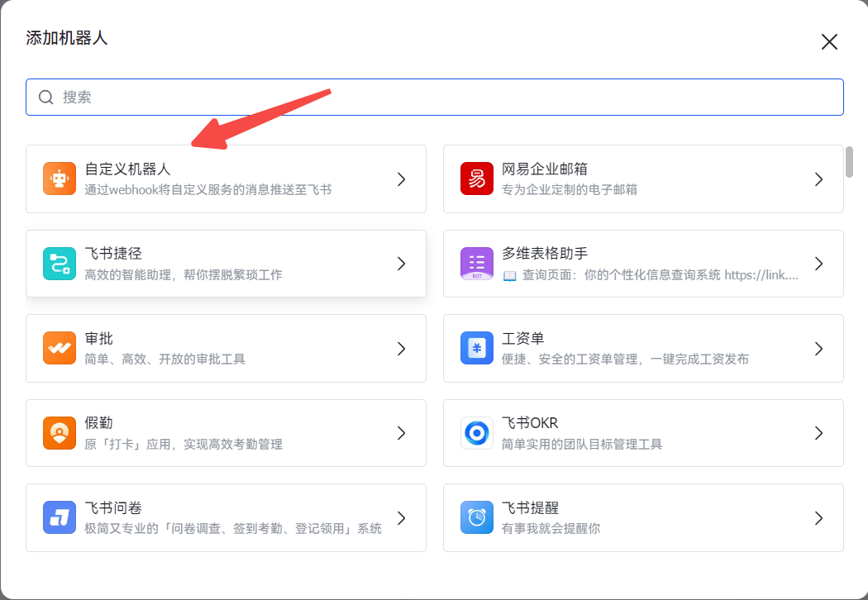Click the 假勤 title
The image size is (868, 600).
pyautogui.click(x=98, y=423)
